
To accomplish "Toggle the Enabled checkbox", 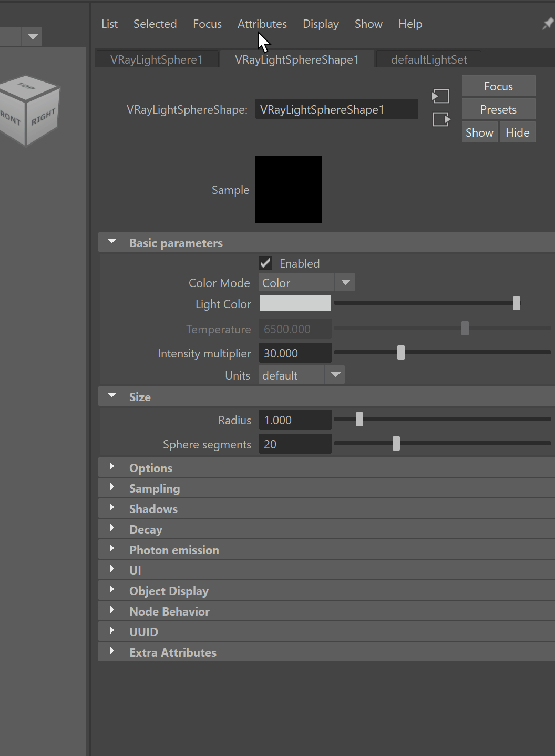I will (x=265, y=263).
